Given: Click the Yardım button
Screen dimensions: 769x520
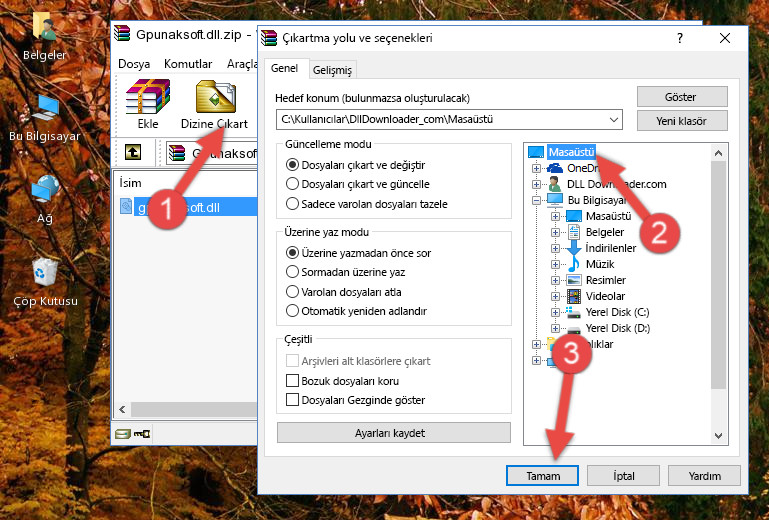Looking at the screenshot, I should tap(704, 476).
